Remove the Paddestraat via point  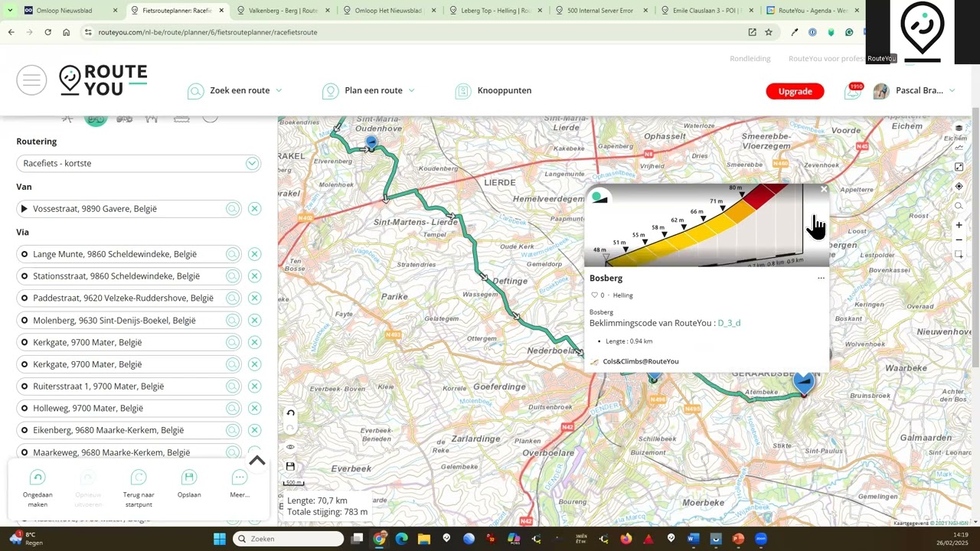[x=254, y=298]
